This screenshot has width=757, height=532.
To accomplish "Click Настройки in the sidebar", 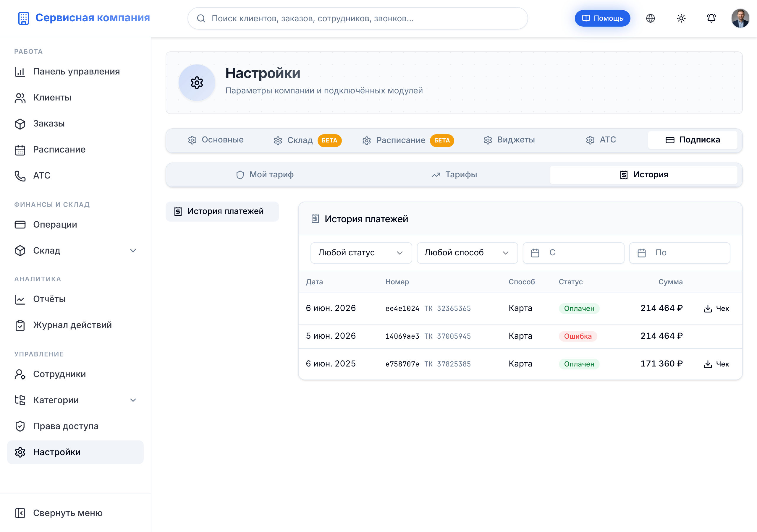I will coord(75,452).
